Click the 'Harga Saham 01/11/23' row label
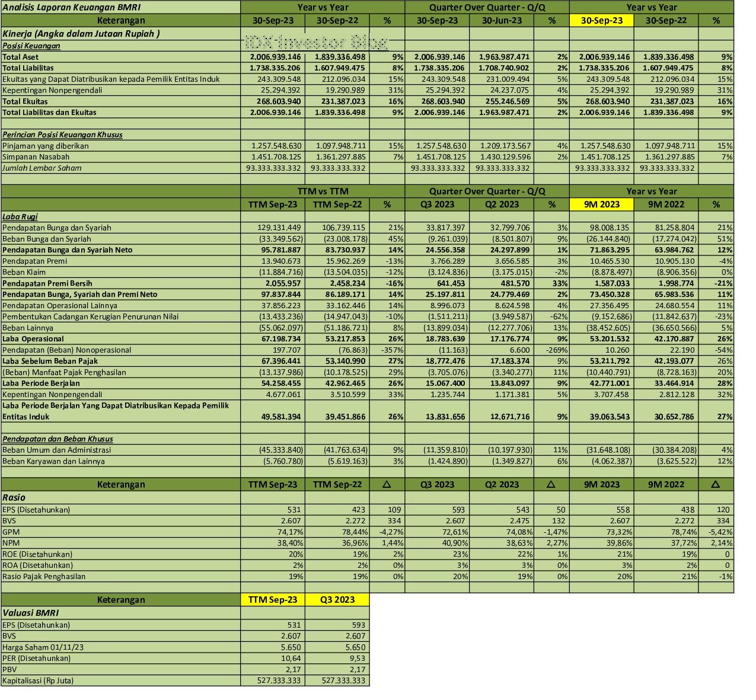The width and height of the screenshot is (756, 700). [x=43, y=647]
